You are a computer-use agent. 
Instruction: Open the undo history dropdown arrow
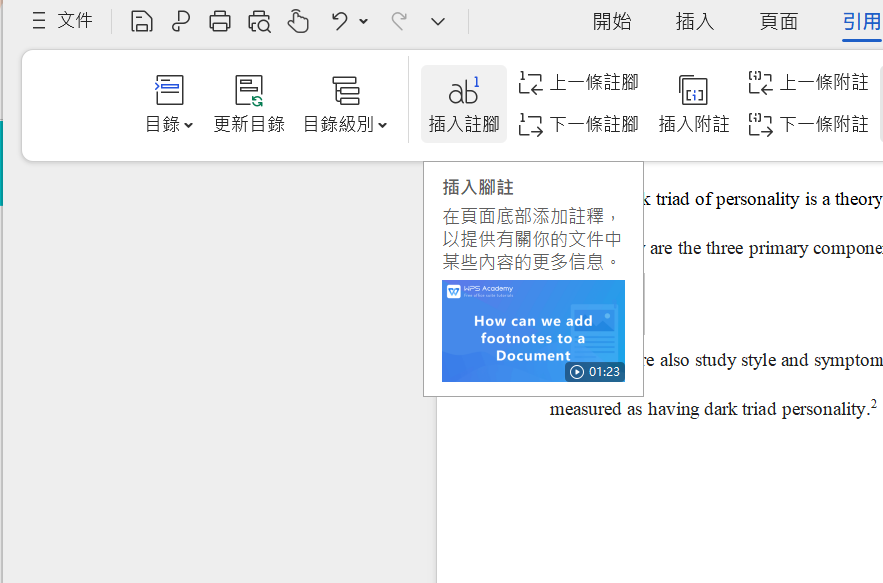[364, 21]
